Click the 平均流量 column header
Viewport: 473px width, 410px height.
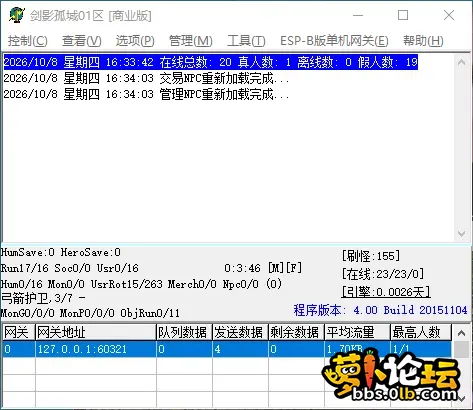click(x=357, y=332)
